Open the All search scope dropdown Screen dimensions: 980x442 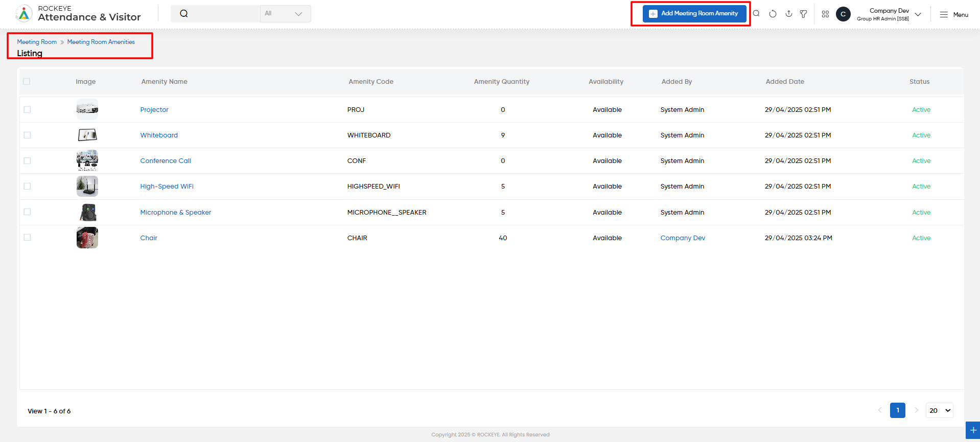(285, 14)
